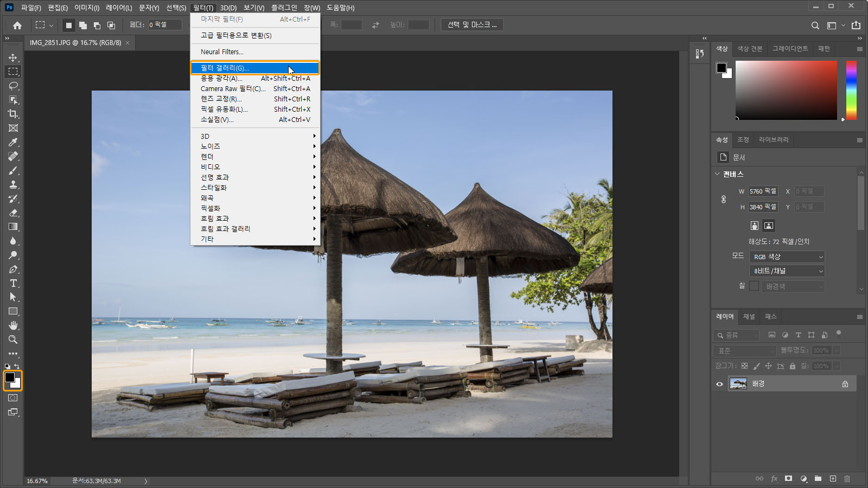Select the Rectangular Marquee tool
This screenshot has height=488, width=868.
coord(13,72)
